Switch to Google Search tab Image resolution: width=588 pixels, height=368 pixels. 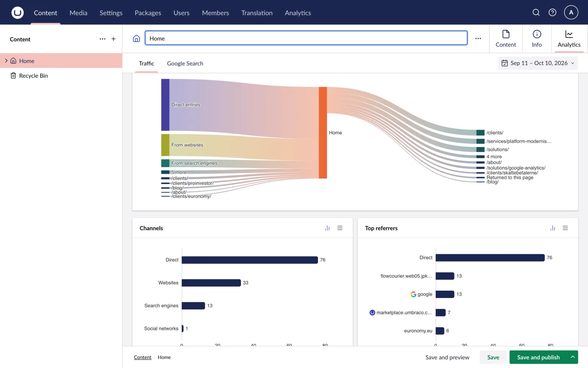click(x=185, y=64)
